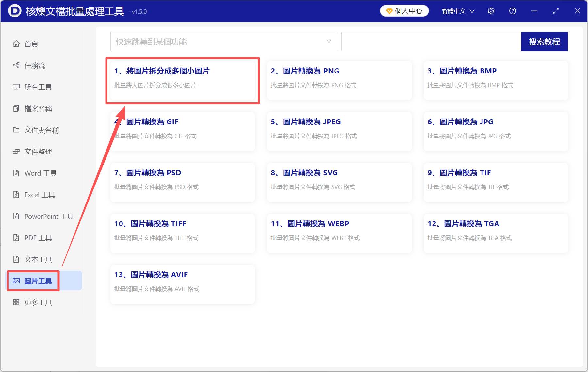Open the 文件夾名稱 folder naming tool
This screenshot has height=372, width=588.
coord(41,130)
